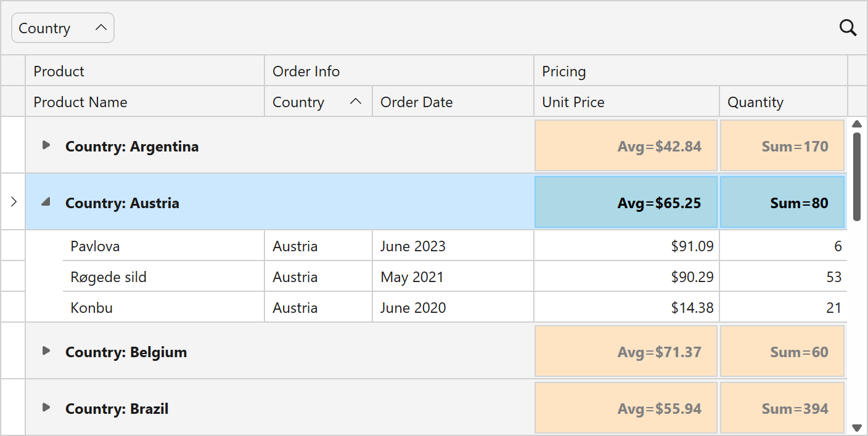Sort by the Product Name column header

pyautogui.click(x=145, y=102)
